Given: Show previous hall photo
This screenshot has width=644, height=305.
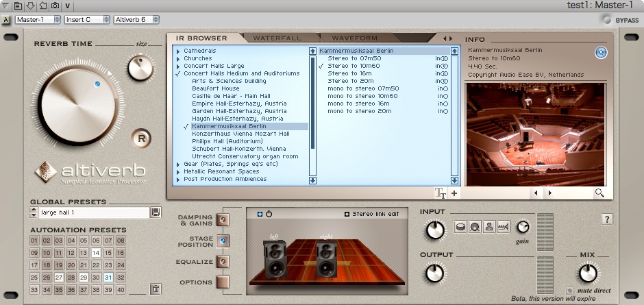Looking at the screenshot, I should click(x=536, y=193).
